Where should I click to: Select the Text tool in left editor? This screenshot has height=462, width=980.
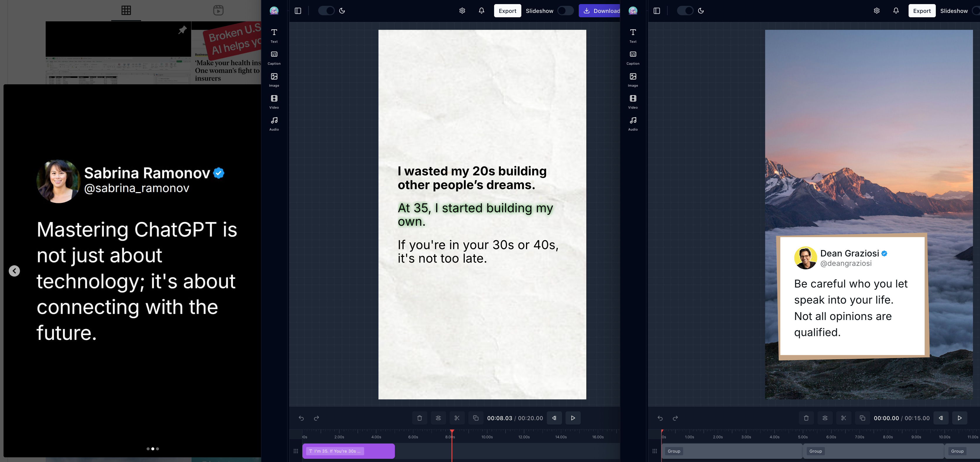(x=274, y=35)
